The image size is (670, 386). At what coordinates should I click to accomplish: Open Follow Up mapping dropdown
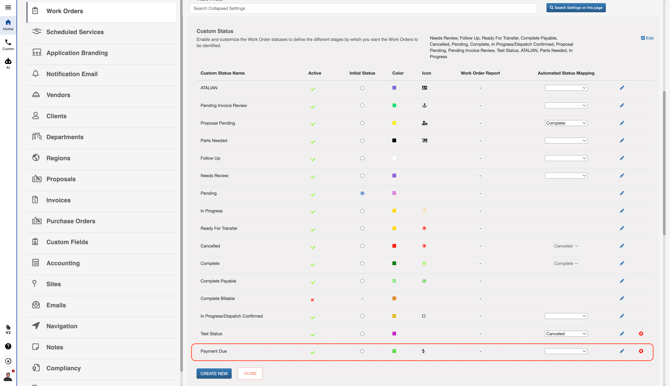(x=566, y=158)
